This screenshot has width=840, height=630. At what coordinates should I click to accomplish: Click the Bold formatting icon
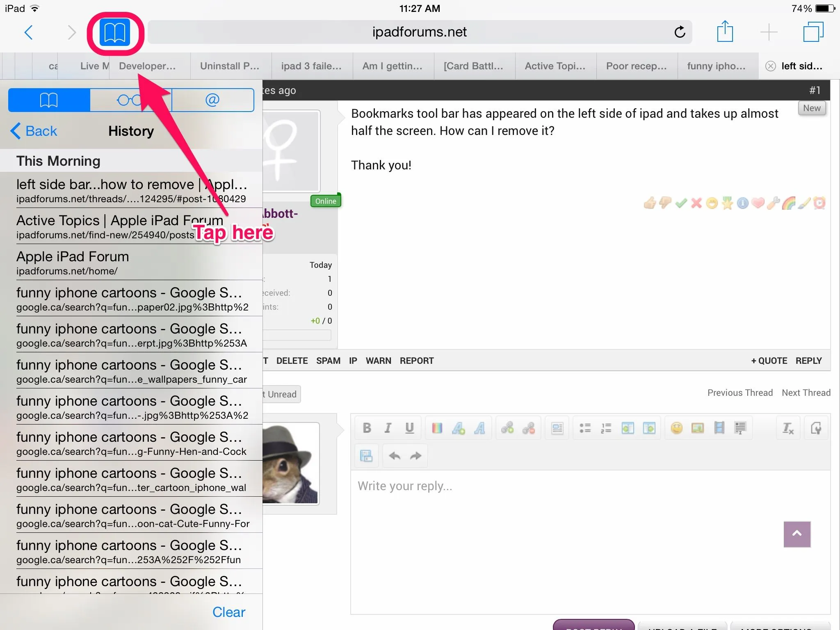[367, 428]
